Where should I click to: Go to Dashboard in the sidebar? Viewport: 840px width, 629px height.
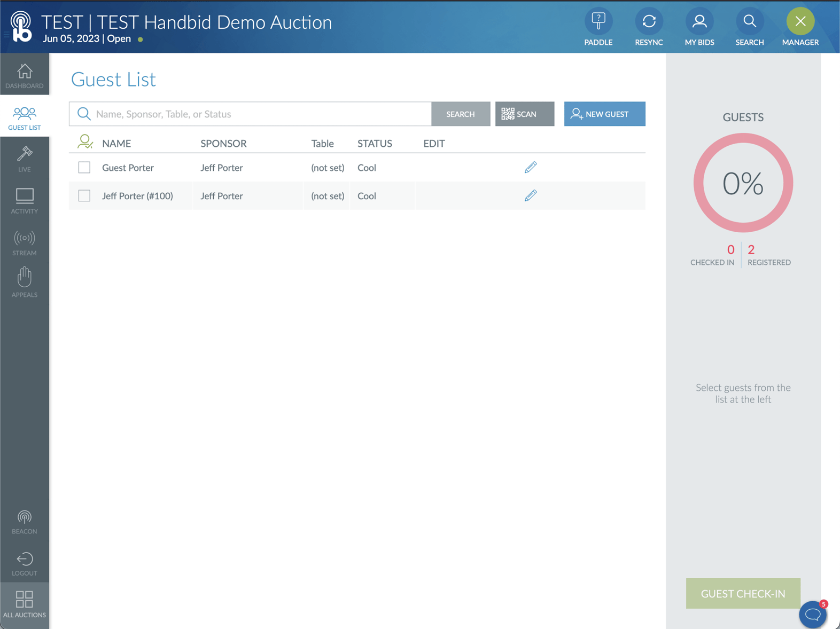25,76
